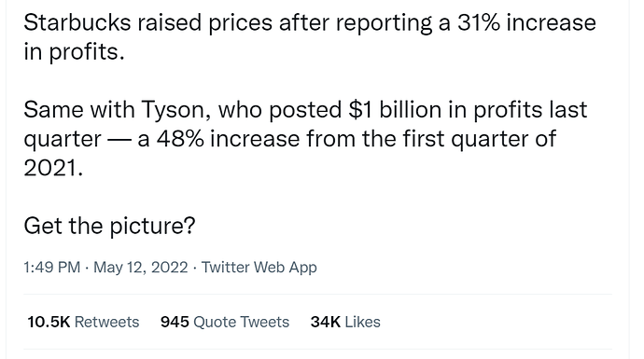Viewport: 644px width, 359px height.
Task: Click the 'Get the picture?' line
Action: (x=109, y=226)
